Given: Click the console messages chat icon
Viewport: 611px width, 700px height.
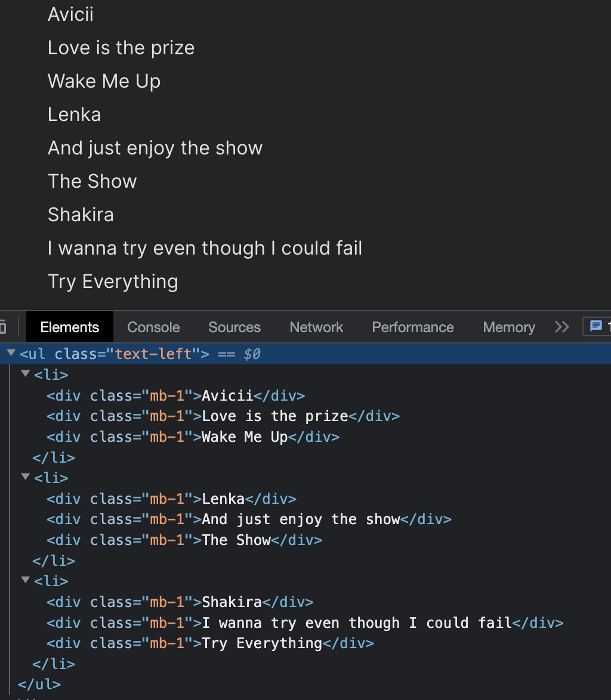Looking at the screenshot, I should [596, 326].
